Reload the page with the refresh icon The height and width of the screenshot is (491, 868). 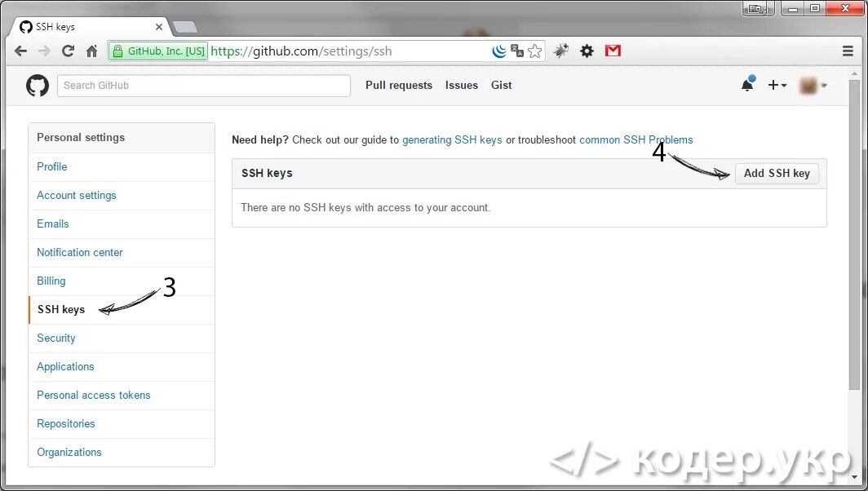(68, 51)
